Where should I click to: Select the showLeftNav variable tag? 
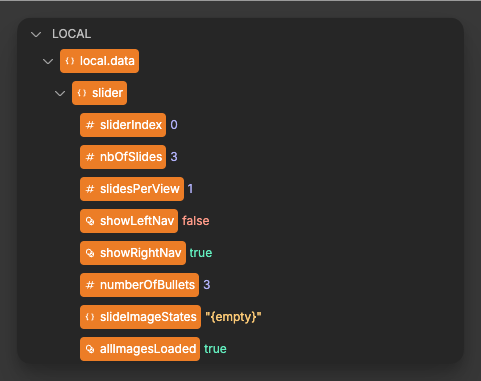pos(129,221)
